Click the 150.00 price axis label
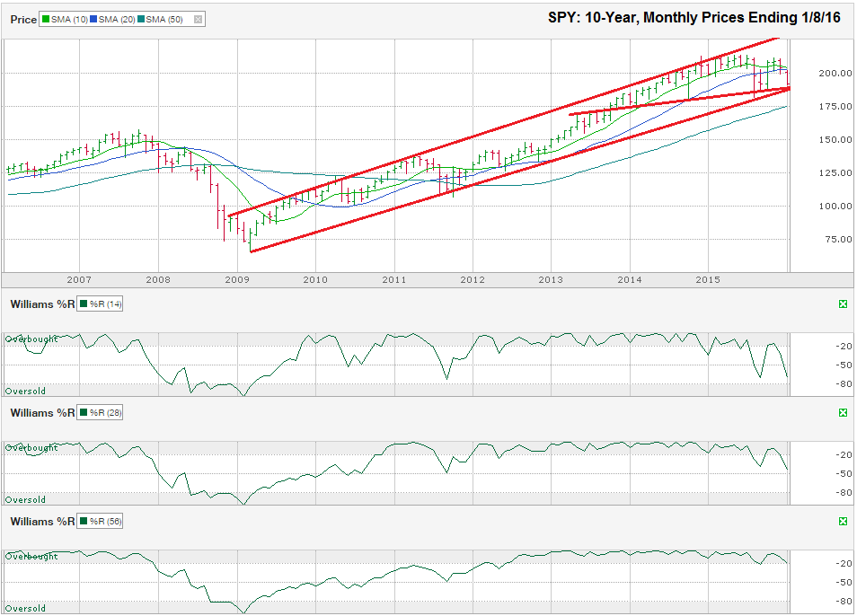This screenshot has height=616, width=857. [835, 140]
